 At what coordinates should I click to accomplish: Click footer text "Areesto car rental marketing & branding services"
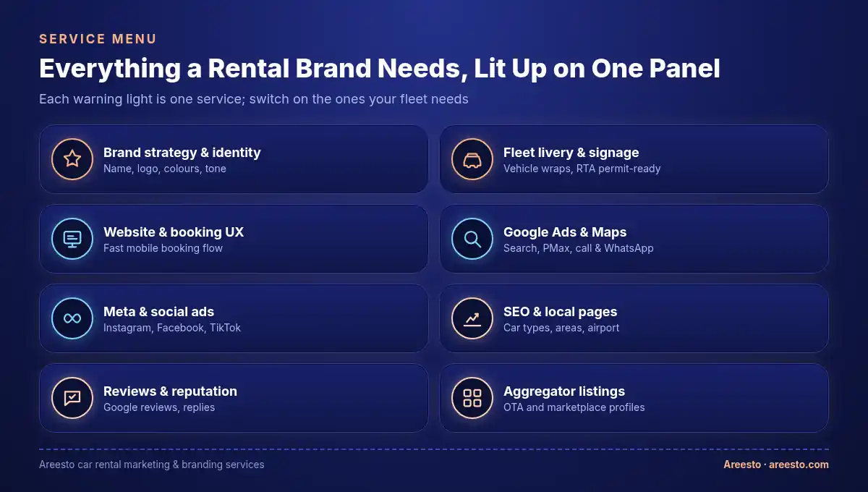(x=152, y=465)
